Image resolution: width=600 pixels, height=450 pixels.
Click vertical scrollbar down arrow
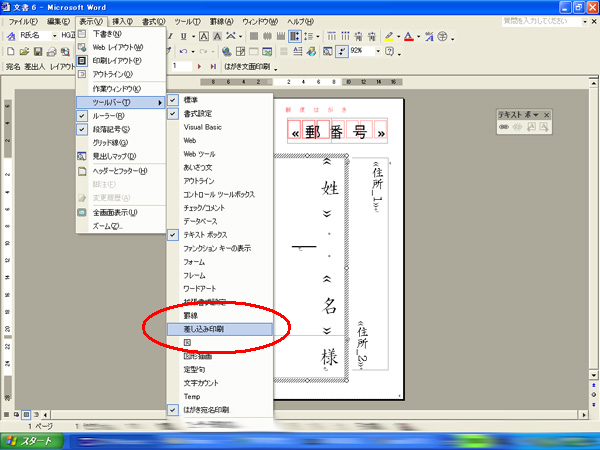click(x=593, y=375)
